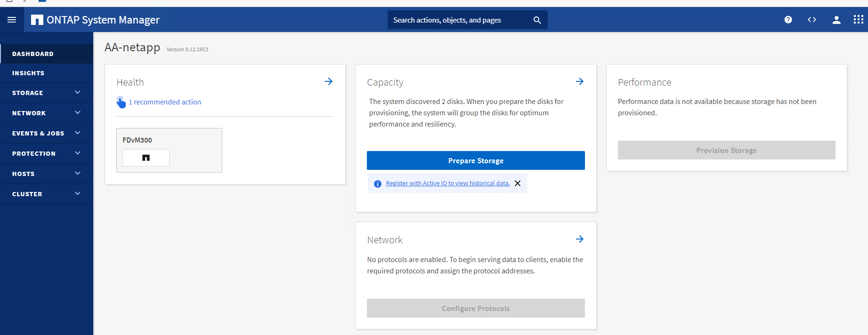Focus the search actions input field
Viewport: 868px width, 335px height.
457,20
